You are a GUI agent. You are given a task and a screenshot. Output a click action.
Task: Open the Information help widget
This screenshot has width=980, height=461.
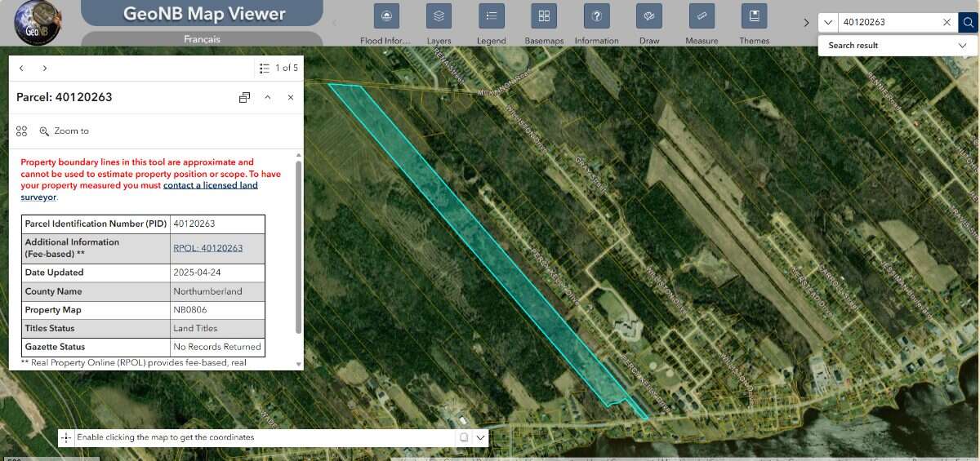[597, 16]
